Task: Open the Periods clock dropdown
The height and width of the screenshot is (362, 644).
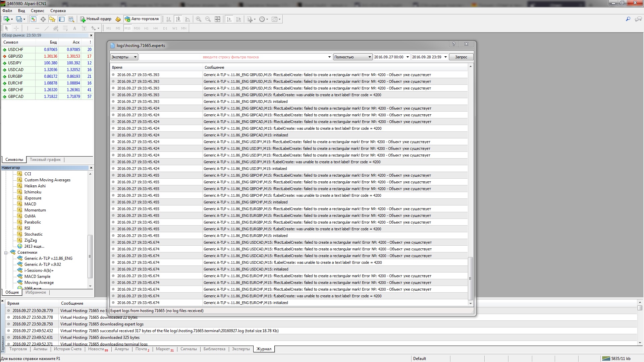Action: coord(264,19)
